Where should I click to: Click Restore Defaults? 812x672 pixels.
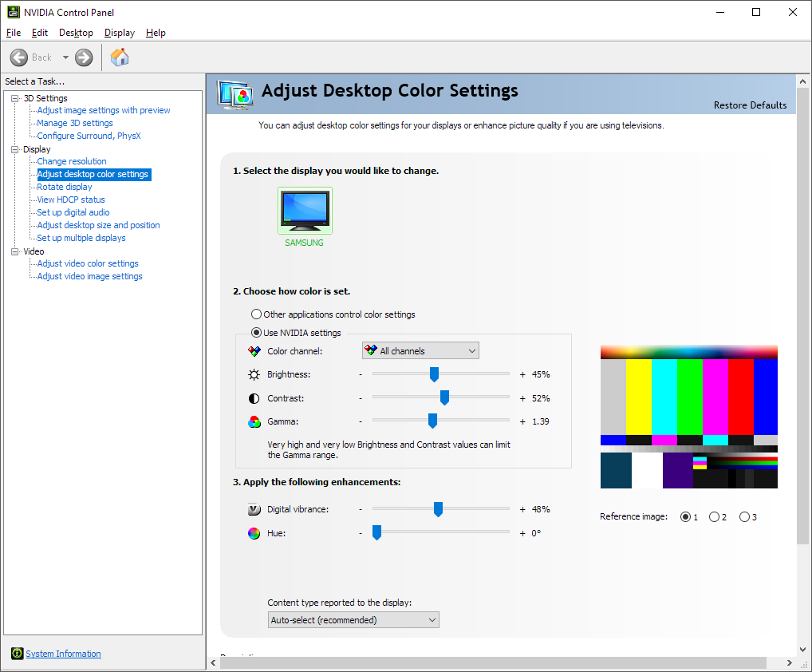[x=750, y=105]
